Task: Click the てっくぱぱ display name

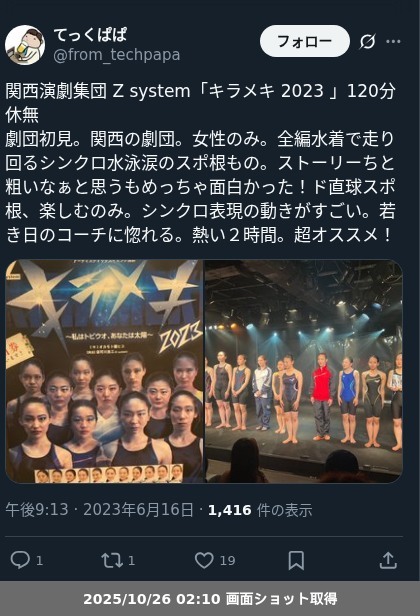Action: (90, 35)
